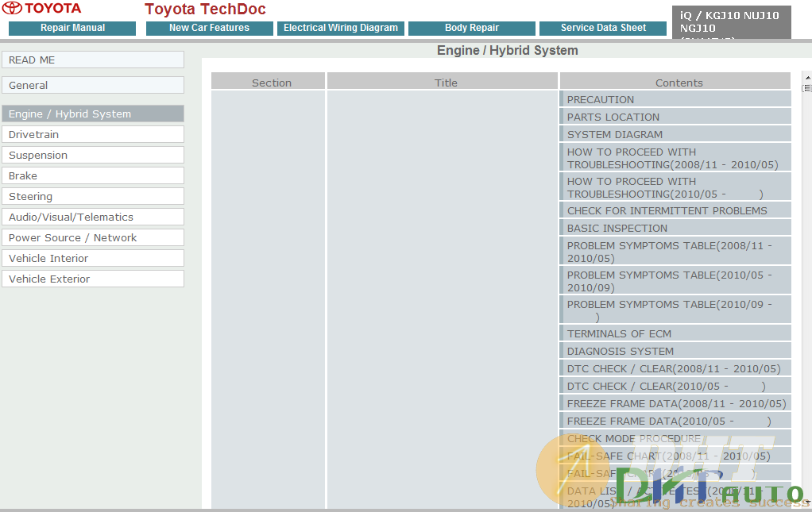
Task: Open the READ ME section
Action: pos(93,60)
